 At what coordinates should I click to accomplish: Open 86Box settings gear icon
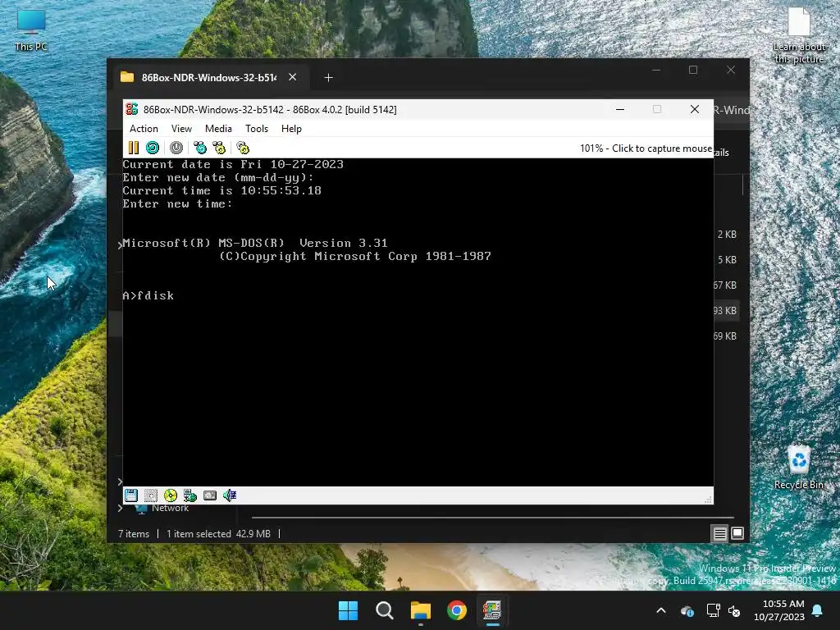point(243,148)
